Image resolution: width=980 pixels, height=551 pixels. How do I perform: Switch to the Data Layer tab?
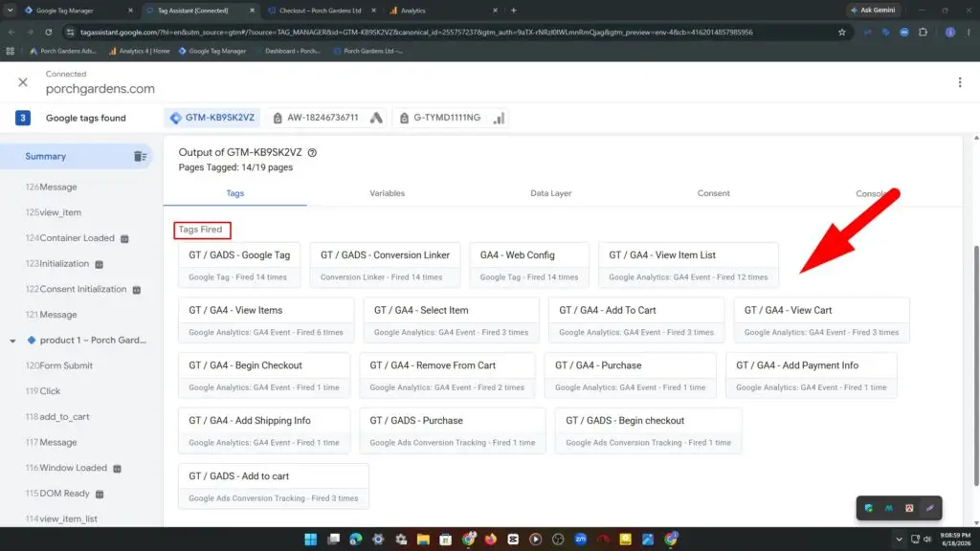point(550,193)
